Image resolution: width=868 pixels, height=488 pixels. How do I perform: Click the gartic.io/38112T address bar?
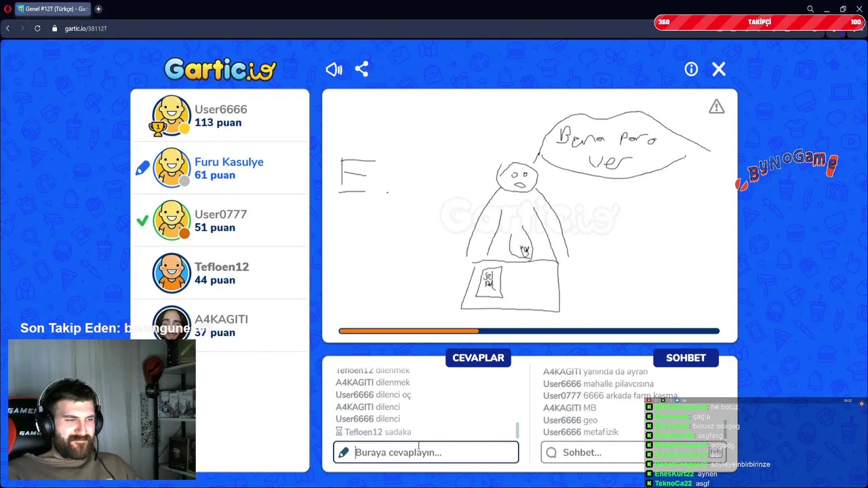[x=85, y=28]
